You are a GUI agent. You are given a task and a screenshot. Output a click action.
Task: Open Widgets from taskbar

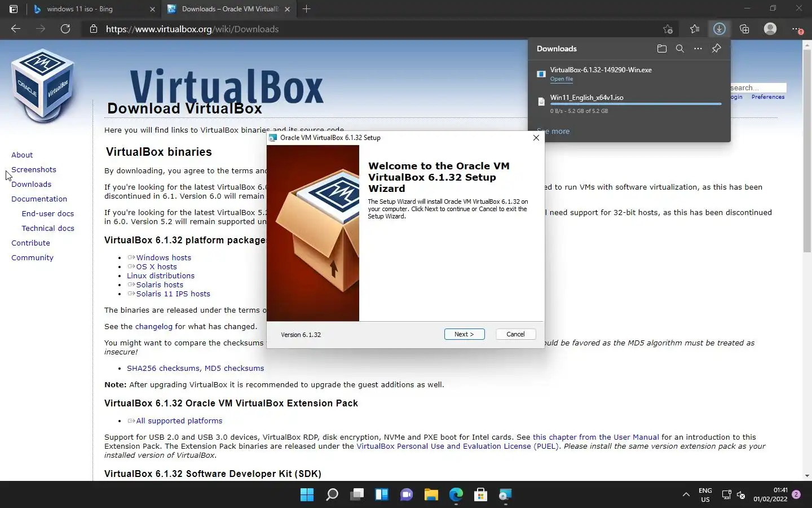pos(382,495)
